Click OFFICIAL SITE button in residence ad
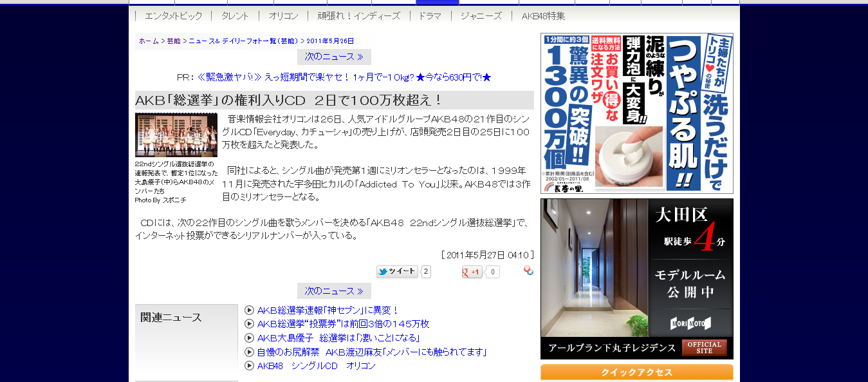Viewport: 868px width, 382px height. [x=705, y=348]
